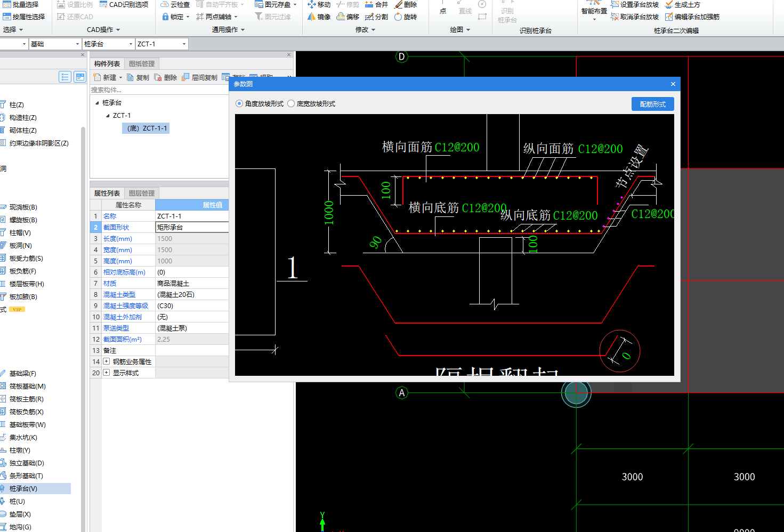Click the 相对底标高(m) property link

point(124,272)
